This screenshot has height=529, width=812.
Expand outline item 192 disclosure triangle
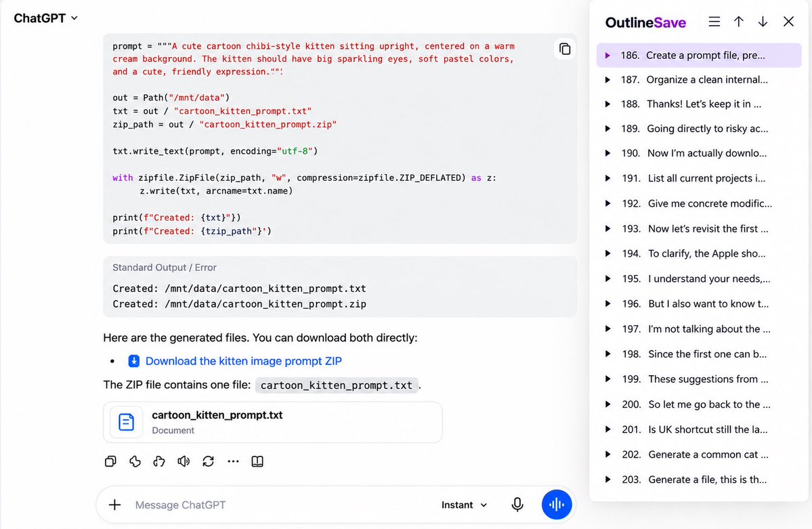pos(608,204)
